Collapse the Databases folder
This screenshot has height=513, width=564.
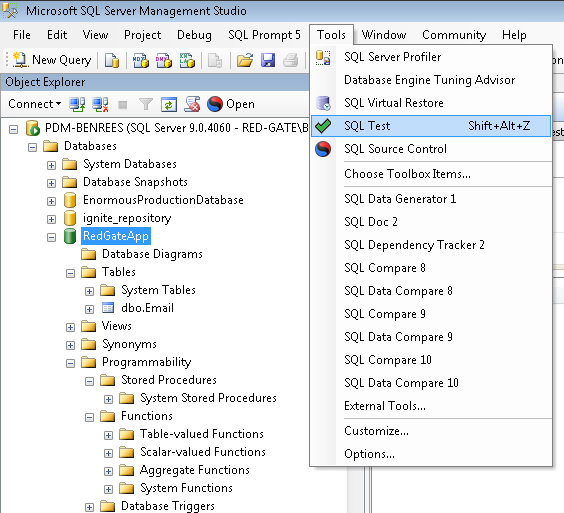(x=32, y=147)
